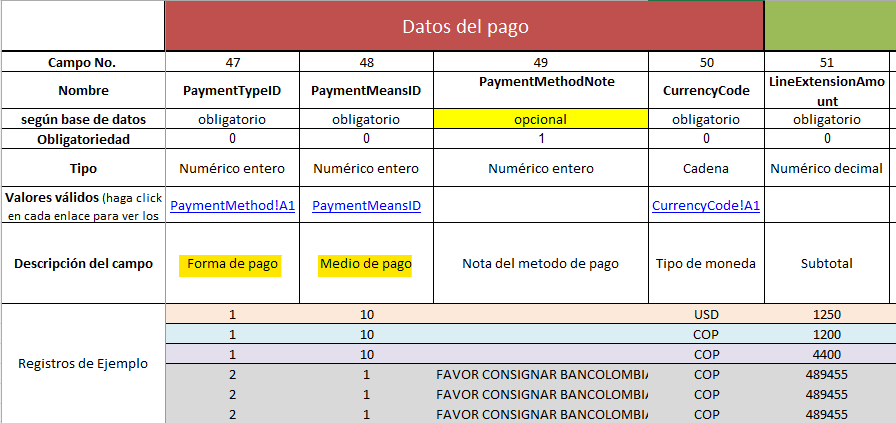Viewport: 896px width, 423px height.
Task: Select the PaymentTypeID name cell
Action: 232,91
